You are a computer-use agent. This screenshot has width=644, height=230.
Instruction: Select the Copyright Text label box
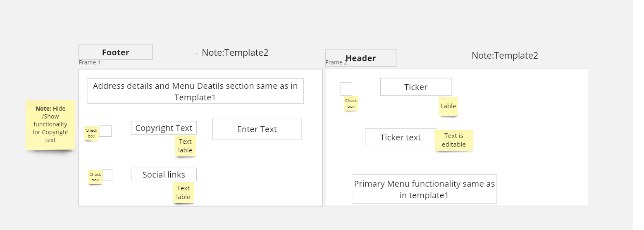(164, 128)
